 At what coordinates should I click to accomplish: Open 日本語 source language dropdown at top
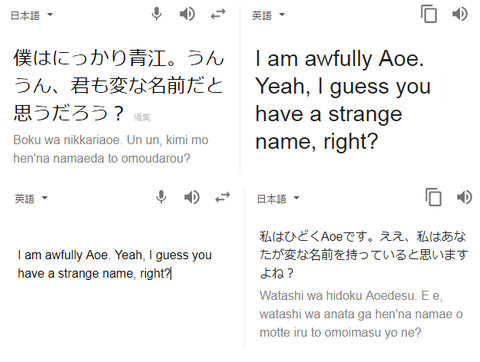click(x=32, y=15)
